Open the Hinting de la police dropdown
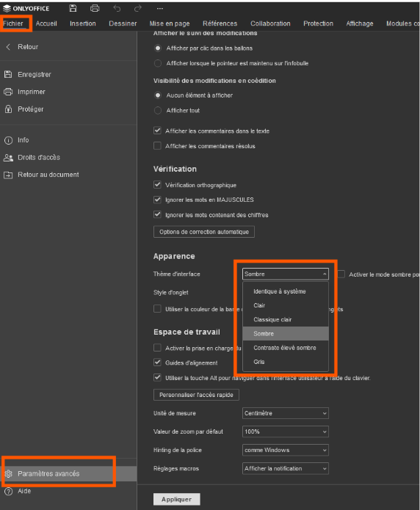The image size is (420, 510). (285, 450)
